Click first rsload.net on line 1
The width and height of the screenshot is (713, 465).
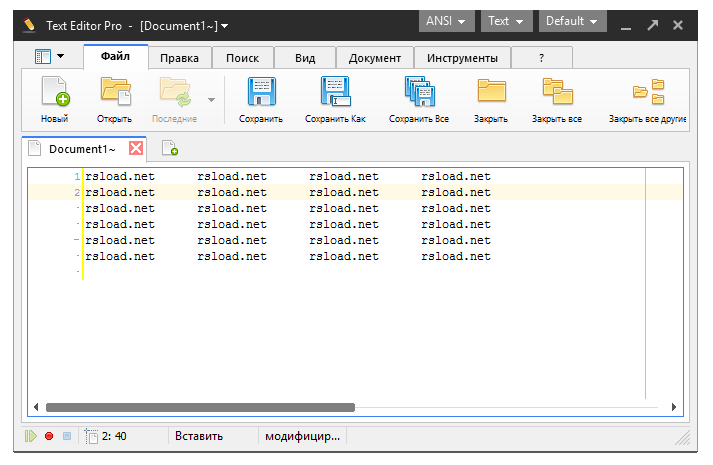pyautogui.click(x=120, y=176)
